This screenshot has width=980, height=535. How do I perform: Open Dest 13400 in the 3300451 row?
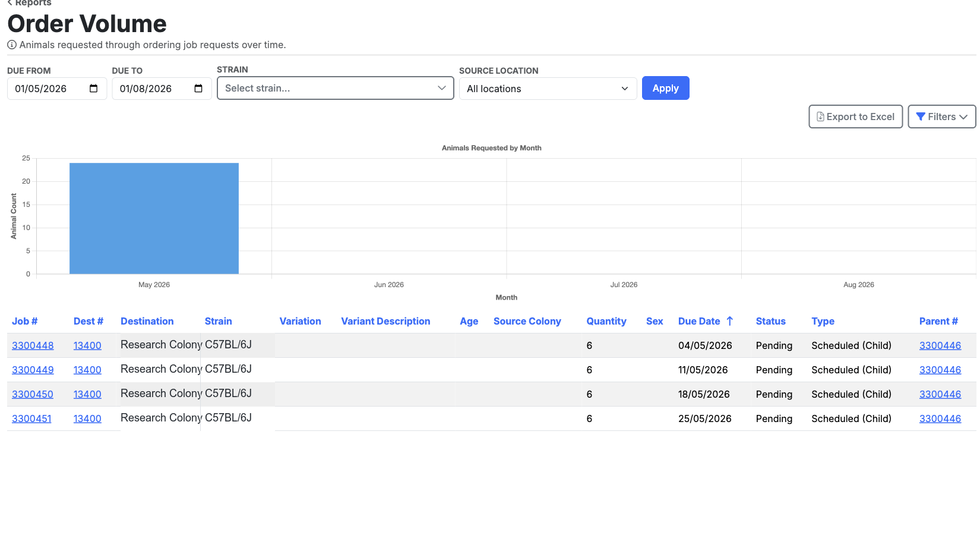tap(87, 418)
